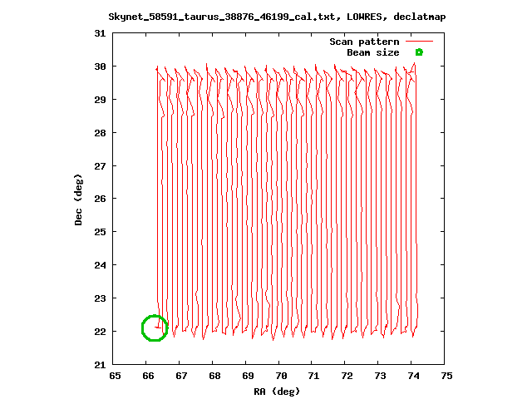Click the large green beam circle on plot
The height and width of the screenshot is (399, 532).
pos(155,328)
